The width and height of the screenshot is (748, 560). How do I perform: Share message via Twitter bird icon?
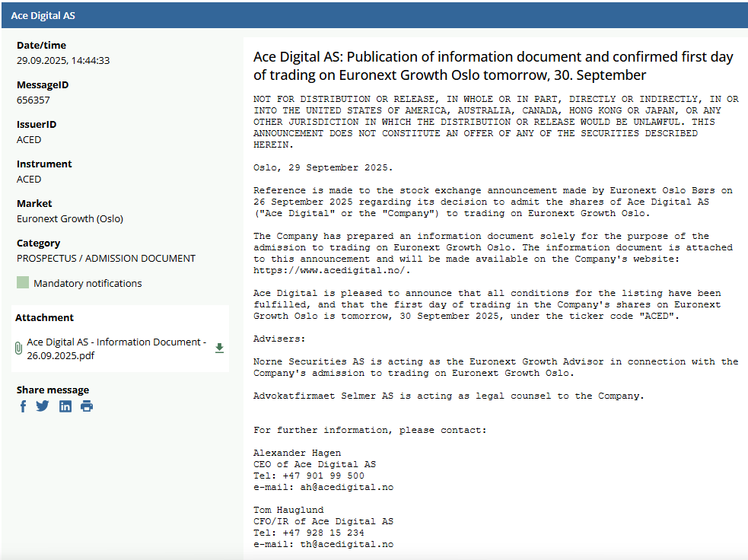43,406
